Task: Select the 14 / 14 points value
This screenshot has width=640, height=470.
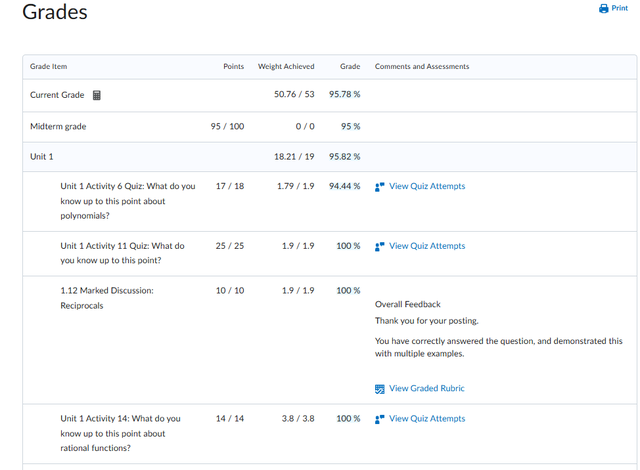Action: pyautogui.click(x=230, y=419)
